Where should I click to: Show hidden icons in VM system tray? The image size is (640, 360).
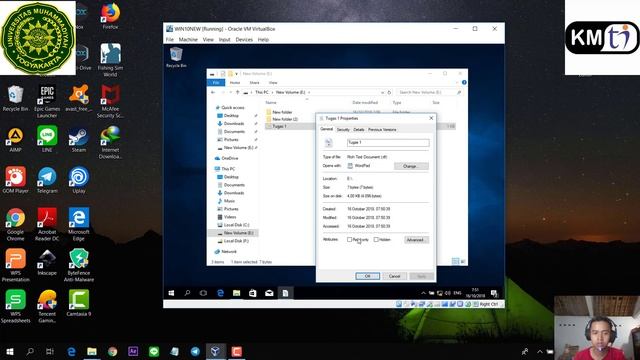[423, 293]
